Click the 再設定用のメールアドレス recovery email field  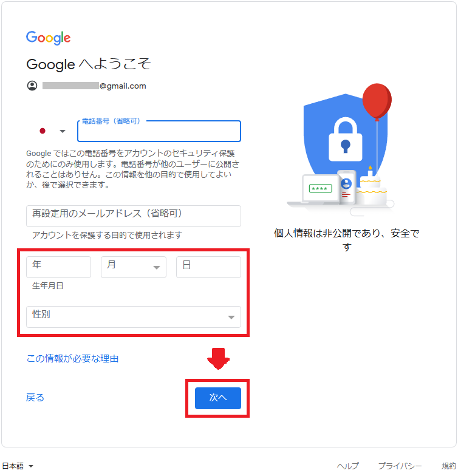(134, 216)
